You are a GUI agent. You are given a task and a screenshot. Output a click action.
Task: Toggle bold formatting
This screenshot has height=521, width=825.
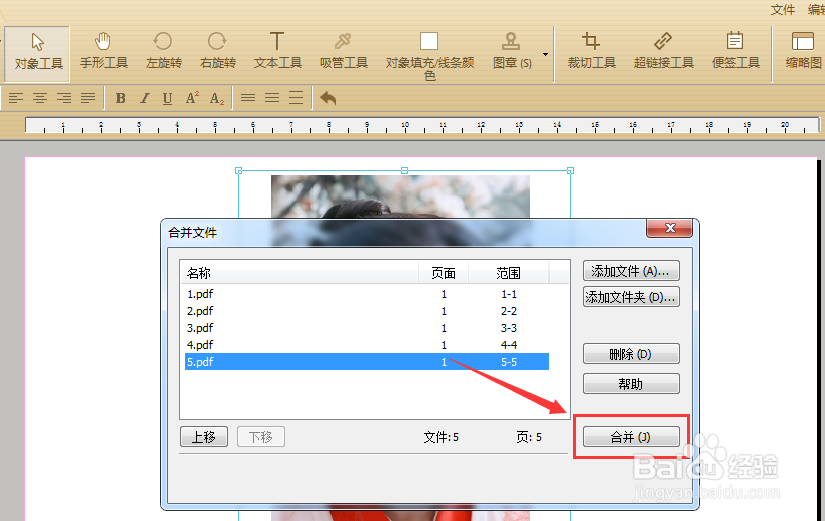(x=120, y=98)
